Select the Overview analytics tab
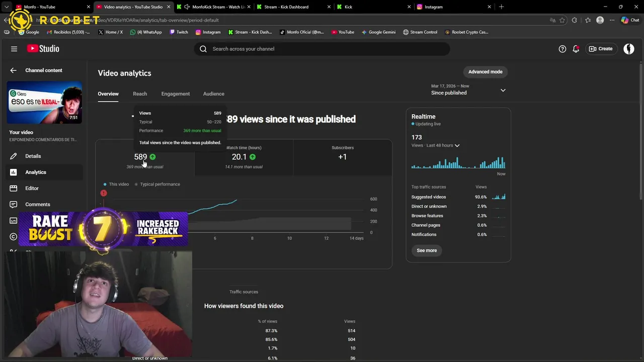 coord(108,94)
